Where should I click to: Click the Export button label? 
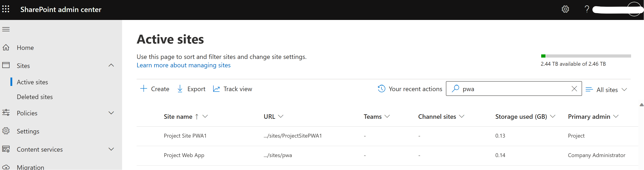click(x=197, y=89)
